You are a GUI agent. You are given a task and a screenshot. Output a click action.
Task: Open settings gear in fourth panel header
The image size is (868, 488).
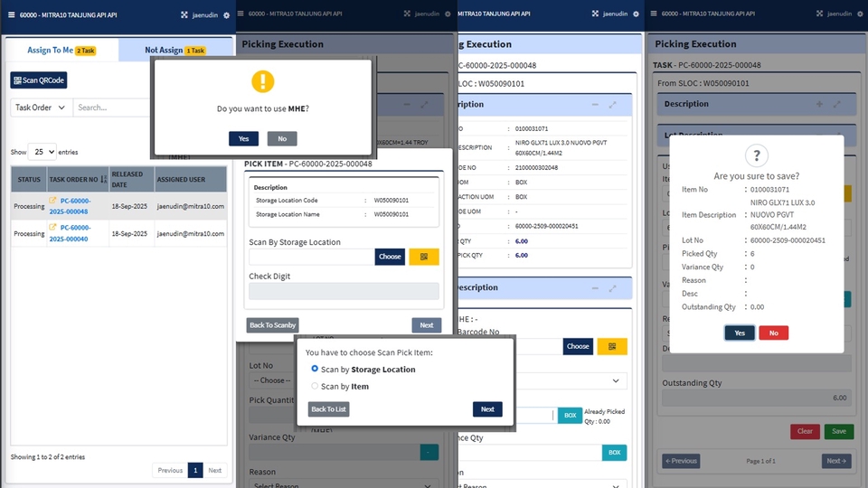(x=860, y=14)
